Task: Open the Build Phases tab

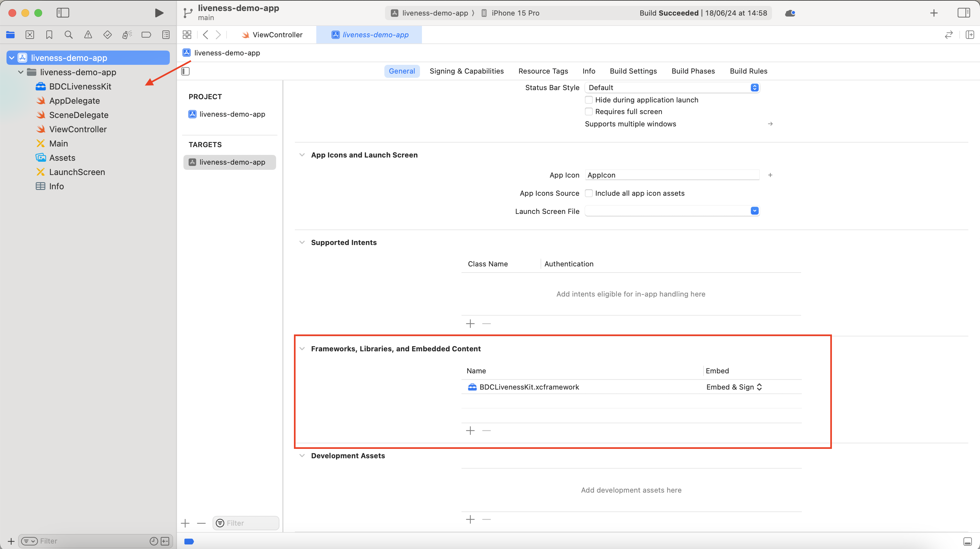Action: pyautogui.click(x=693, y=71)
